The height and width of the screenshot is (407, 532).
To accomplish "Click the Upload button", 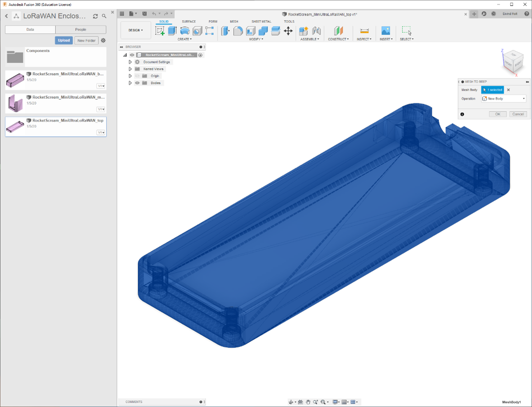I will pos(64,40).
